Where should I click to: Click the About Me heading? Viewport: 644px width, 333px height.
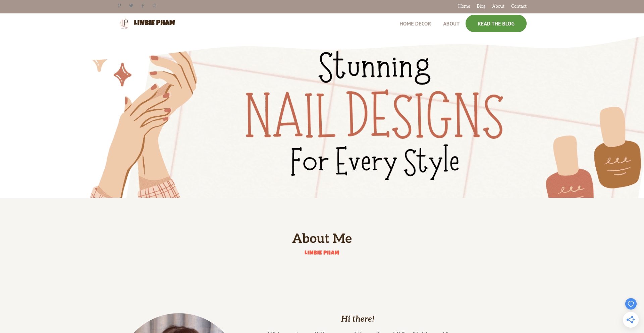coord(322,238)
